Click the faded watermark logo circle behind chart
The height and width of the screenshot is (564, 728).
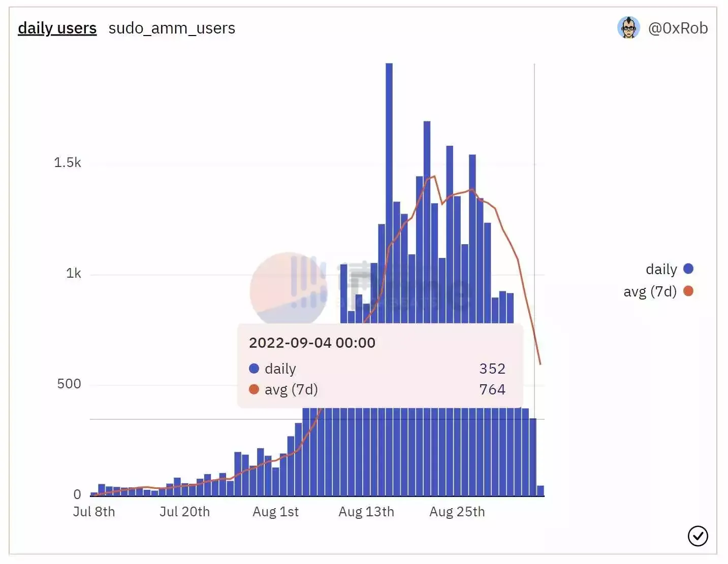pyautogui.click(x=288, y=289)
